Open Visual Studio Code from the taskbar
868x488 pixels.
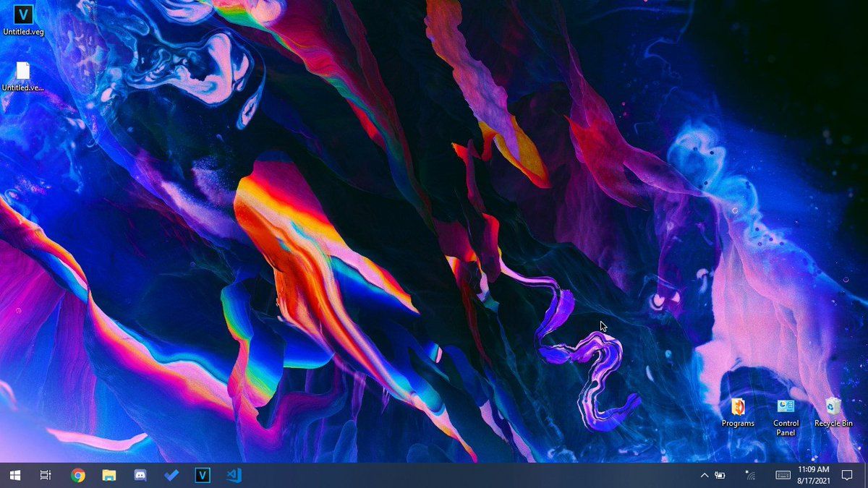pos(234,475)
